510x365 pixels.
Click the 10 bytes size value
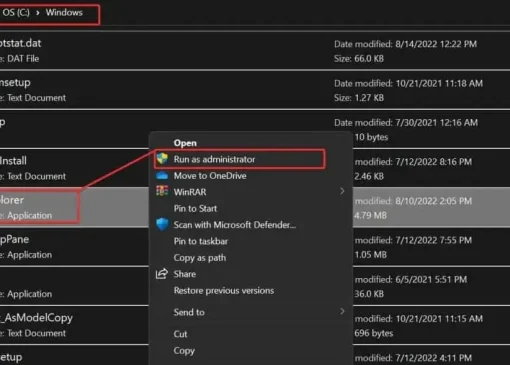coord(371,137)
